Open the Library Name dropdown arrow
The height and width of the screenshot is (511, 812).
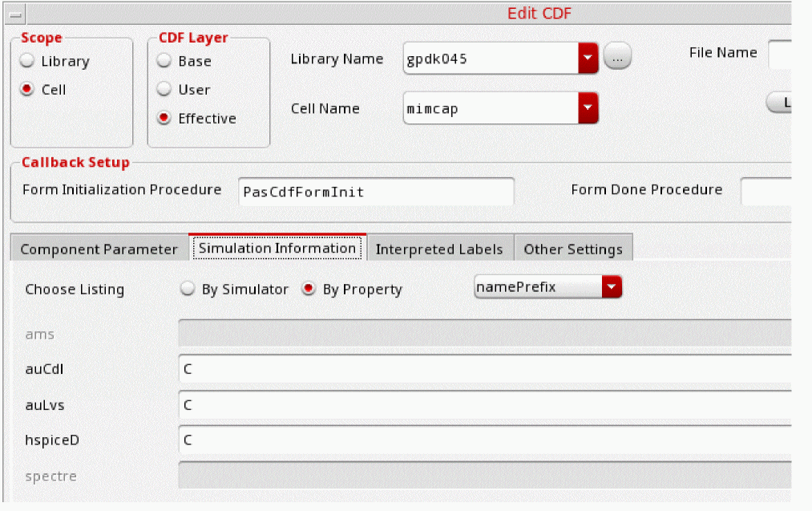click(588, 58)
